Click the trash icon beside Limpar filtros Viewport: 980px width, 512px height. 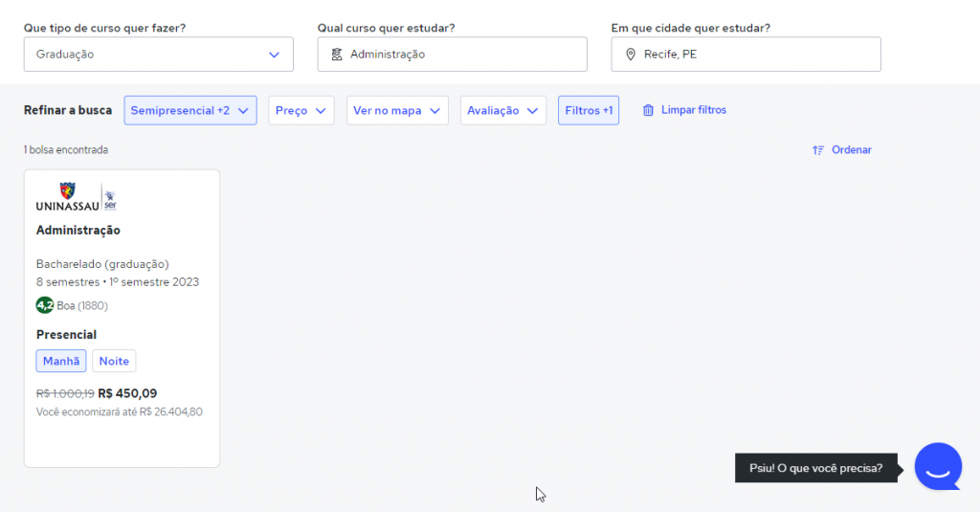coord(649,110)
